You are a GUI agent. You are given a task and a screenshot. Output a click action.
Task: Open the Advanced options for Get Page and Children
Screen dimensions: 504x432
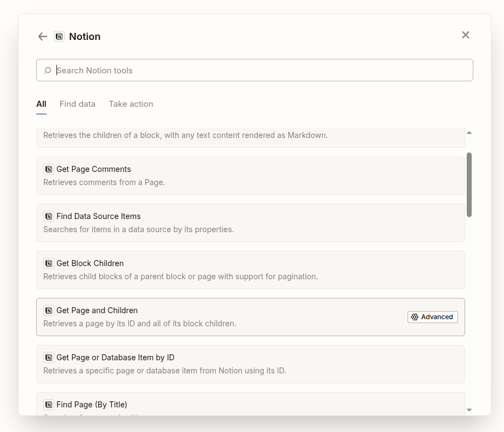432,316
